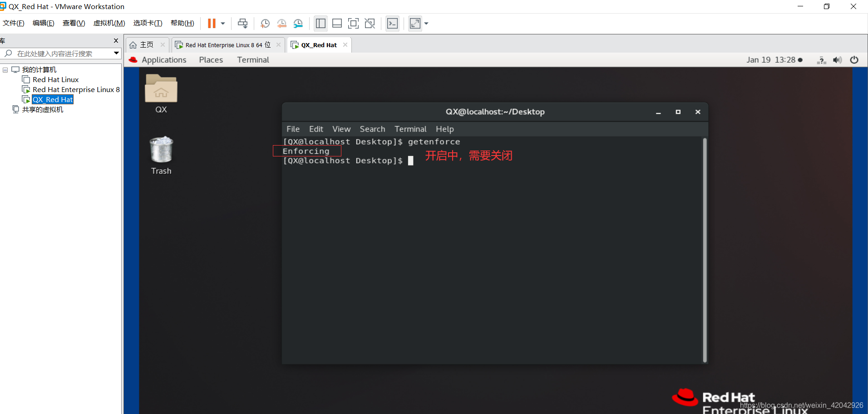Minimize the terminal window
The height and width of the screenshot is (414, 868).
pos(658,112)
